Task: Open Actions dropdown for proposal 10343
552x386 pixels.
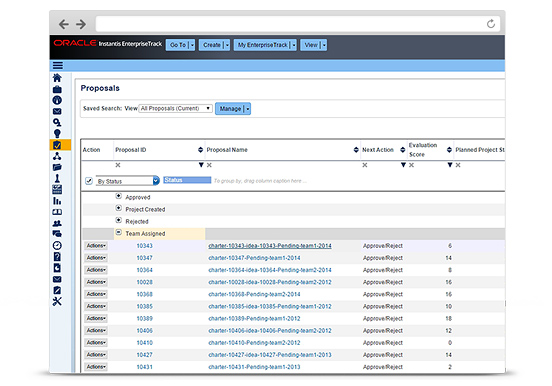Action: click(96, 246)
